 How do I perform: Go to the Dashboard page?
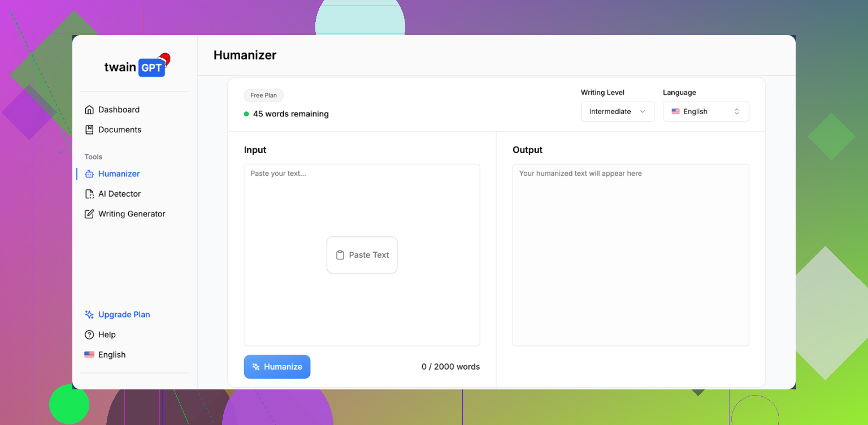click(x=119, y=110)
